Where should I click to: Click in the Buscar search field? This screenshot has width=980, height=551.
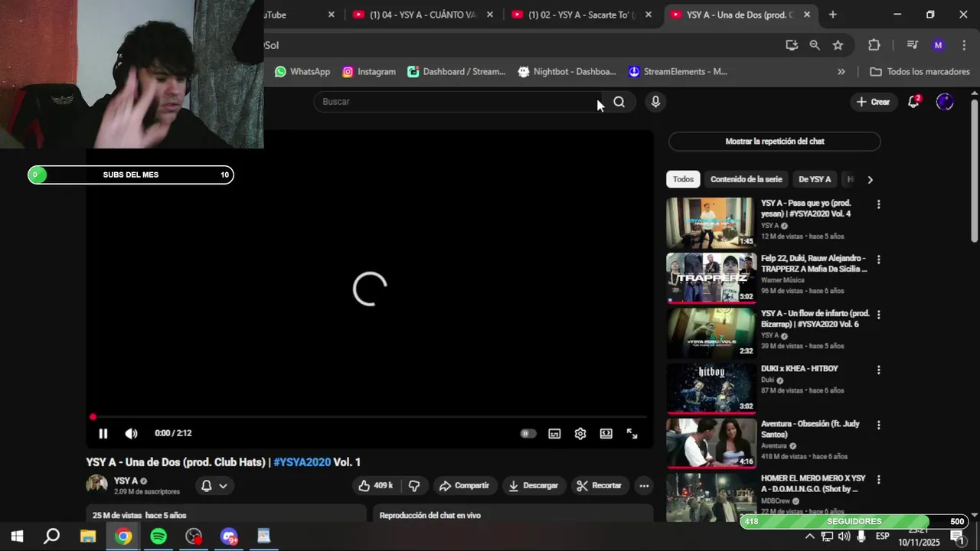[x=458, y=102]
